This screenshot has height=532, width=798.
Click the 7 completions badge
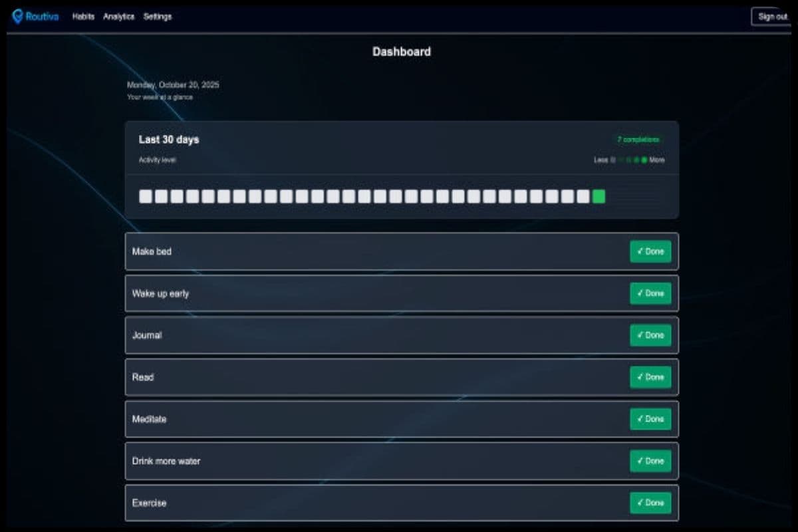(638, 140)
